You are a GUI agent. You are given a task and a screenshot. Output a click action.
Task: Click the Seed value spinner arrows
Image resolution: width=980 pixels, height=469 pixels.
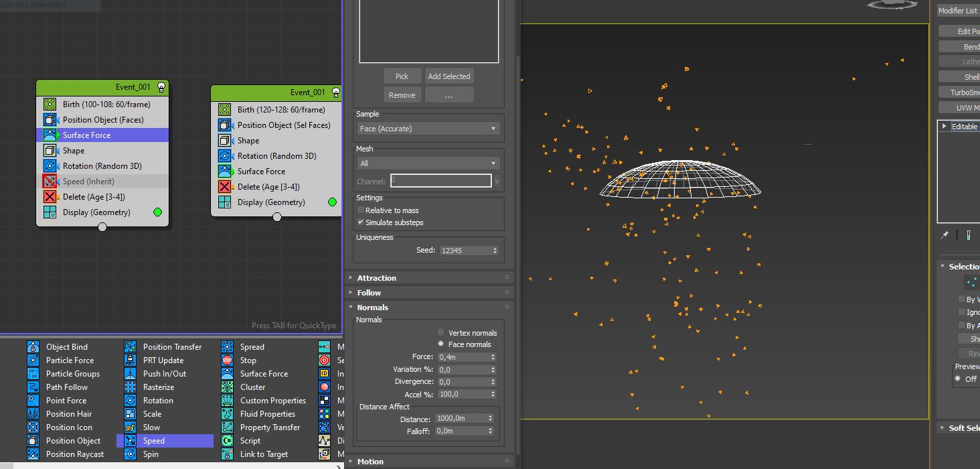tap(495, 251)
